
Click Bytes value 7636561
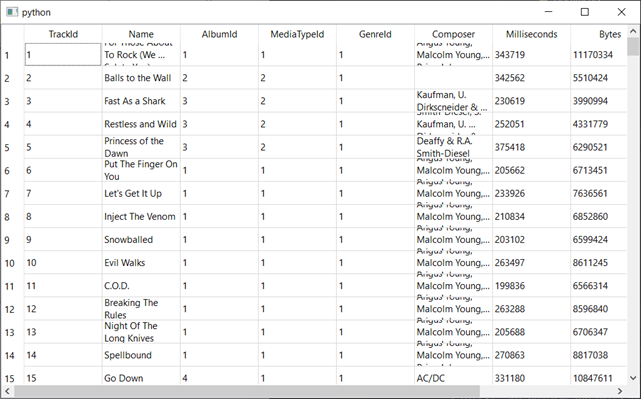(x=599, y=193)
